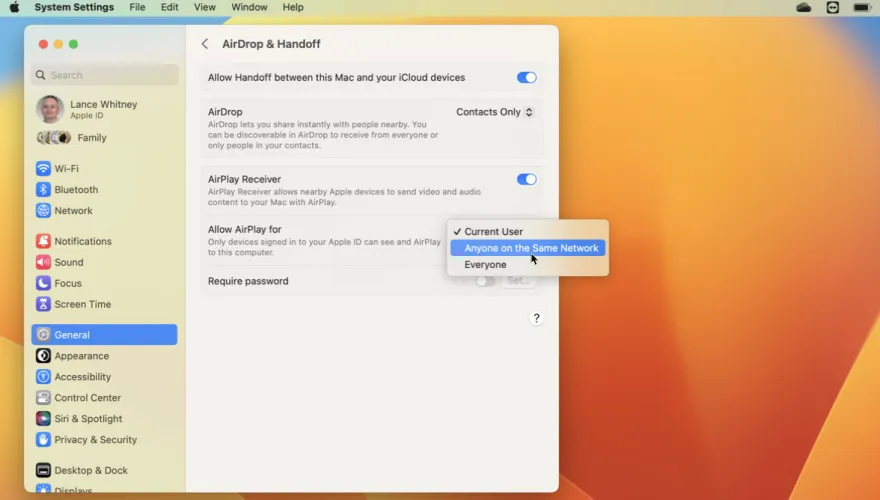Select Current User option in popup
Screen dimensions: 880x500
493,231
